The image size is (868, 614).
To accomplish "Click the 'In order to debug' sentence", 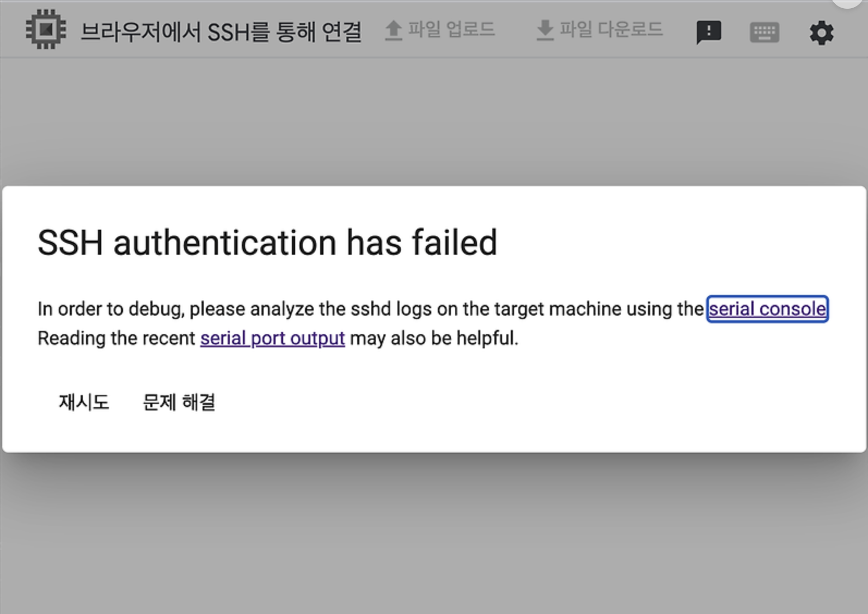I will click(x=371, y=309).
